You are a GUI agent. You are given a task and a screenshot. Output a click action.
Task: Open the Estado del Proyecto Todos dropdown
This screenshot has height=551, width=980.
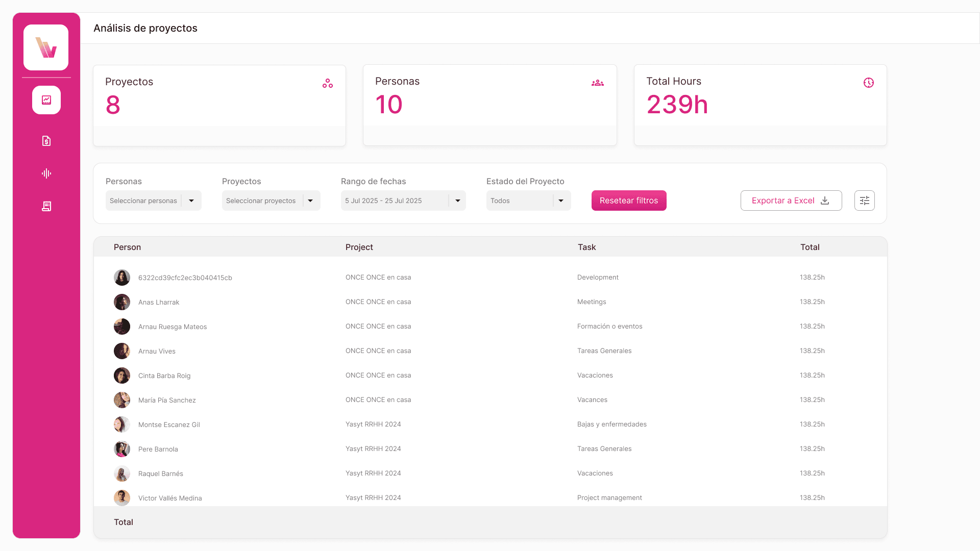point(528,201)
